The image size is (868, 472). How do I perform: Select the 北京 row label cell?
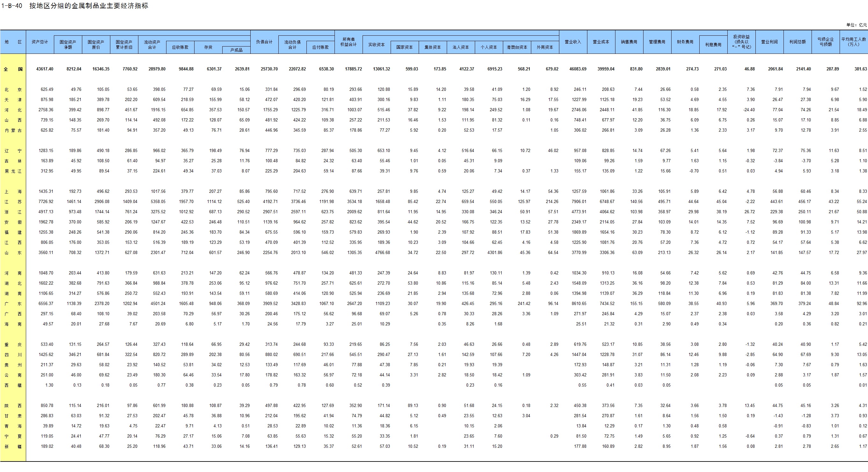pos(13,90)
